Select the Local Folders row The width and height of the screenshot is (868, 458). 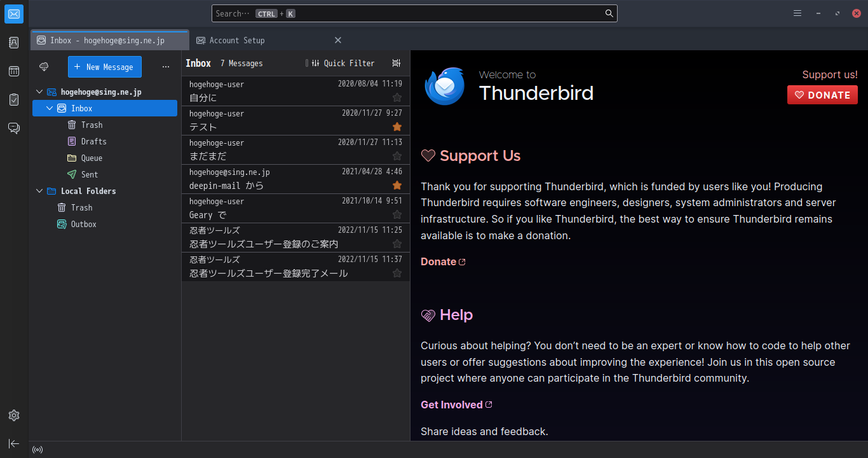point(105,191)
